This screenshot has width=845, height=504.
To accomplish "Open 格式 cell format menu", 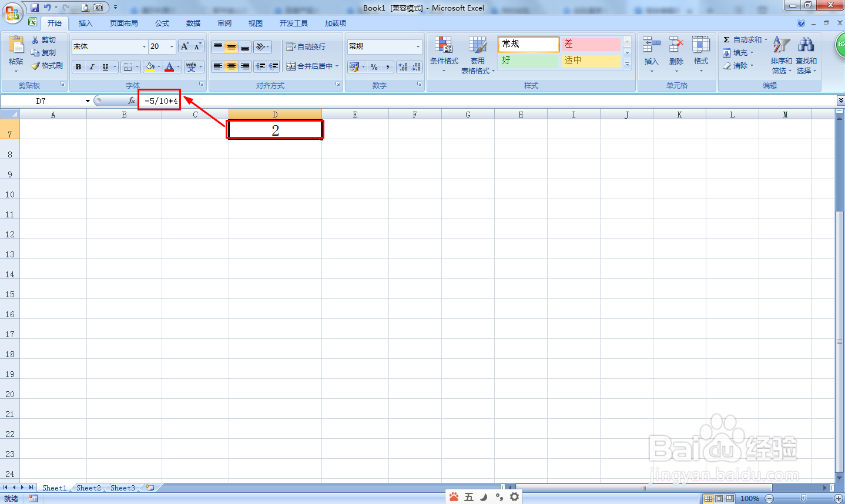I will 700,54.
